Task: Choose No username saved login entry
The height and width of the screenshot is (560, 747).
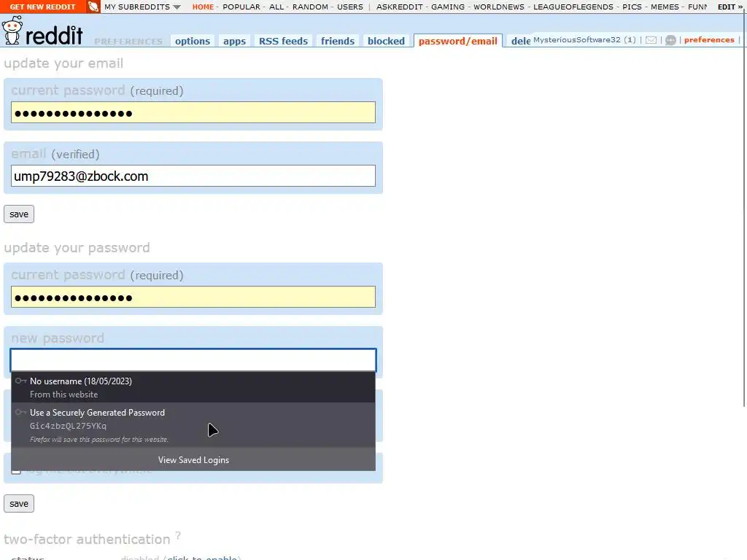Action: pyautogui.click(x=193, y=387)
